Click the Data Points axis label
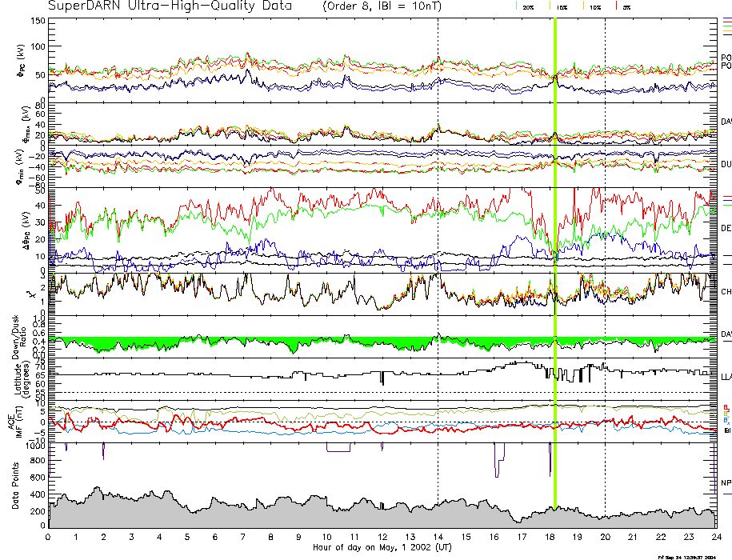The height and width of the screenshot is (560, 732). (14, 484)
